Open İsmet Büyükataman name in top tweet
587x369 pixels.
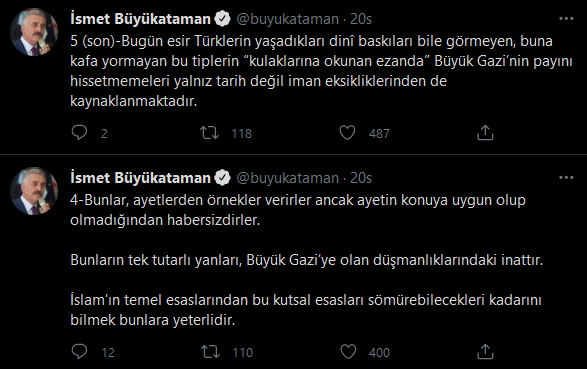coord(140,19)
